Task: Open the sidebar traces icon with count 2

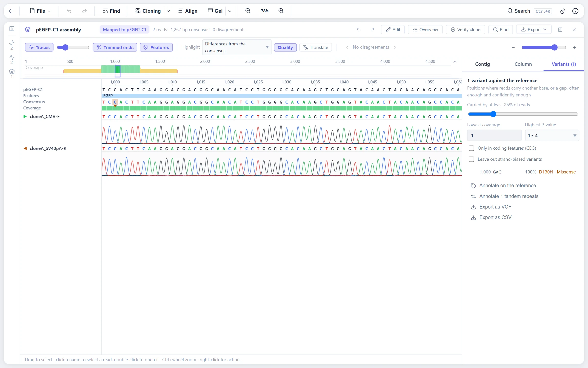Action: click(12, 59)
